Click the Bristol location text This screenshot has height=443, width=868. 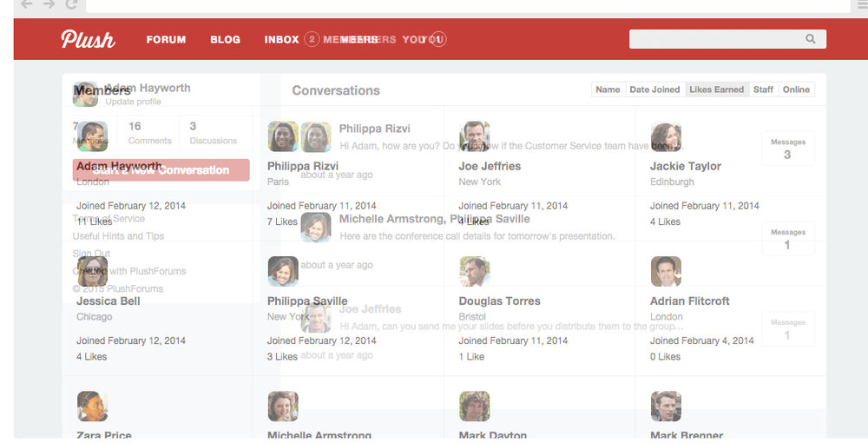[472, 317]
